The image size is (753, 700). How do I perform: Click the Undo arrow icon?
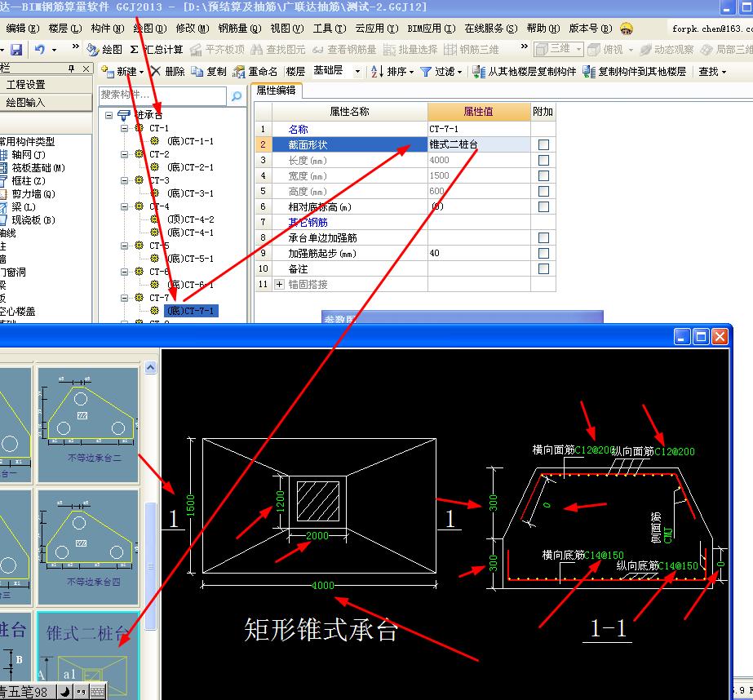(x=40, y=49)
